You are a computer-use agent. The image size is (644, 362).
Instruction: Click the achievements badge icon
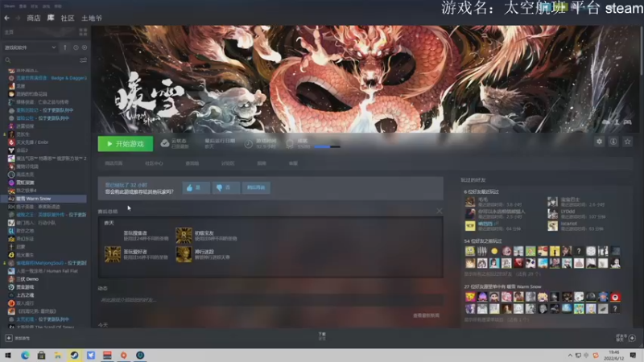click(290, 144)
